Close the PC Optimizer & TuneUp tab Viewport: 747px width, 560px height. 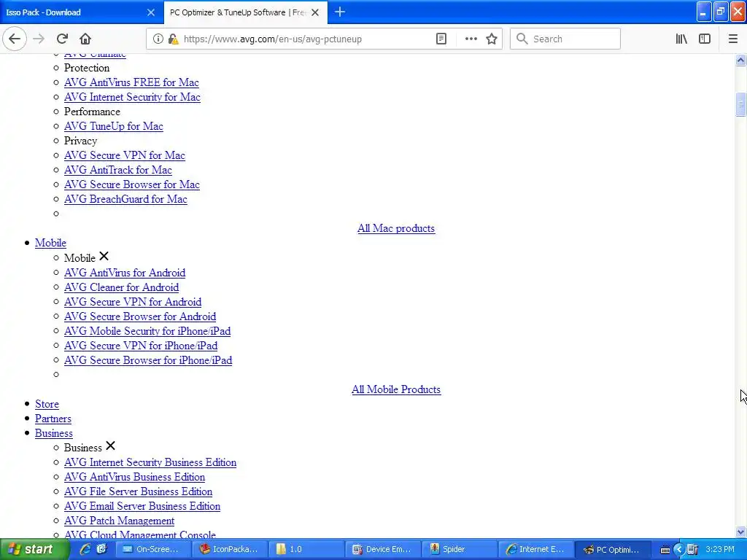315,12
